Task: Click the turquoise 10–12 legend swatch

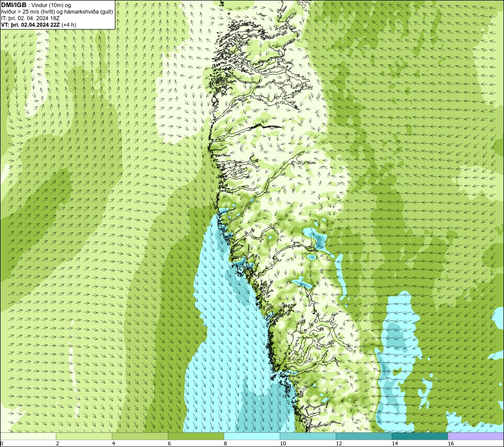Action: (x=307, y=436)
